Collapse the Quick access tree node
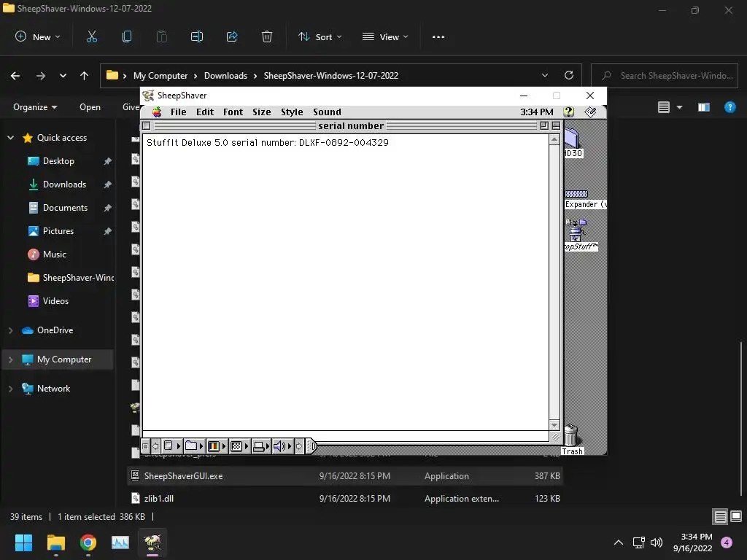 click(10, 138)
